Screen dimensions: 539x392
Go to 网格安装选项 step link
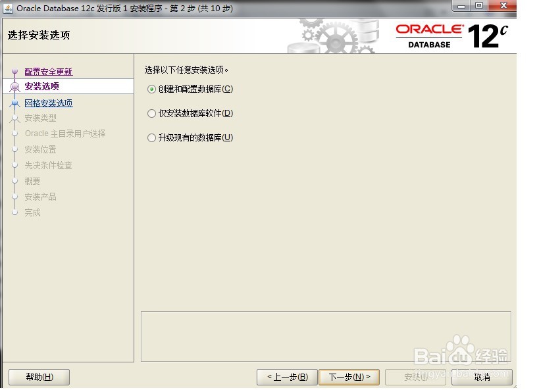pyautogui.click(x=49, y=103)
